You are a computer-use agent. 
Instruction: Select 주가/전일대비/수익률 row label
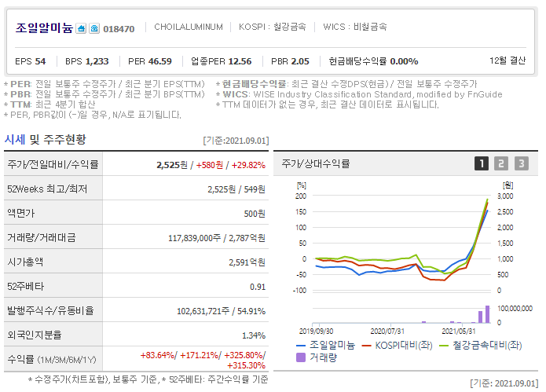53,164
